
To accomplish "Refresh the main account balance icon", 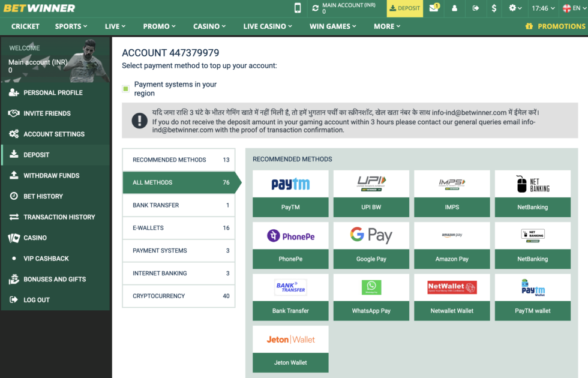I will pyautogui.click(x=316, y=8).
